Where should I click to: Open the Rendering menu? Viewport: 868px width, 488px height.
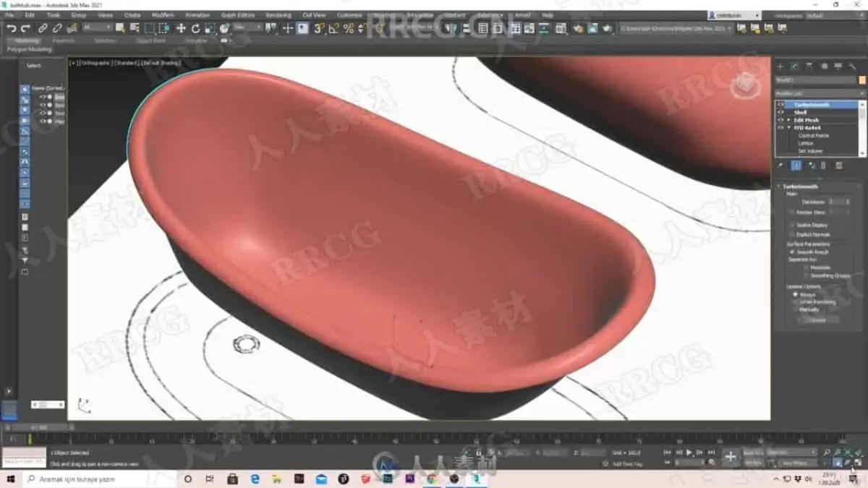tap(278, 15)
